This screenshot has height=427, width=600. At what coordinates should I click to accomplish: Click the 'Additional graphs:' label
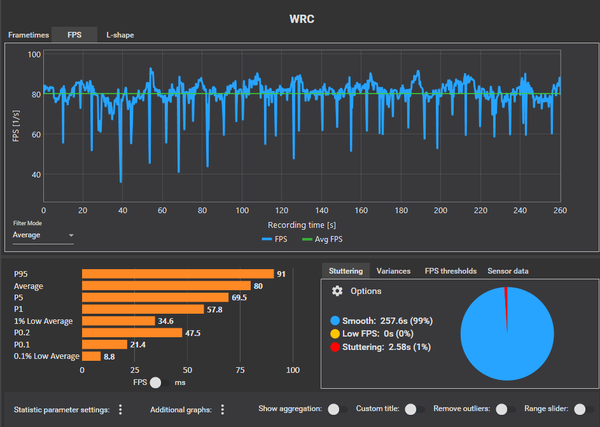point(181,410)
